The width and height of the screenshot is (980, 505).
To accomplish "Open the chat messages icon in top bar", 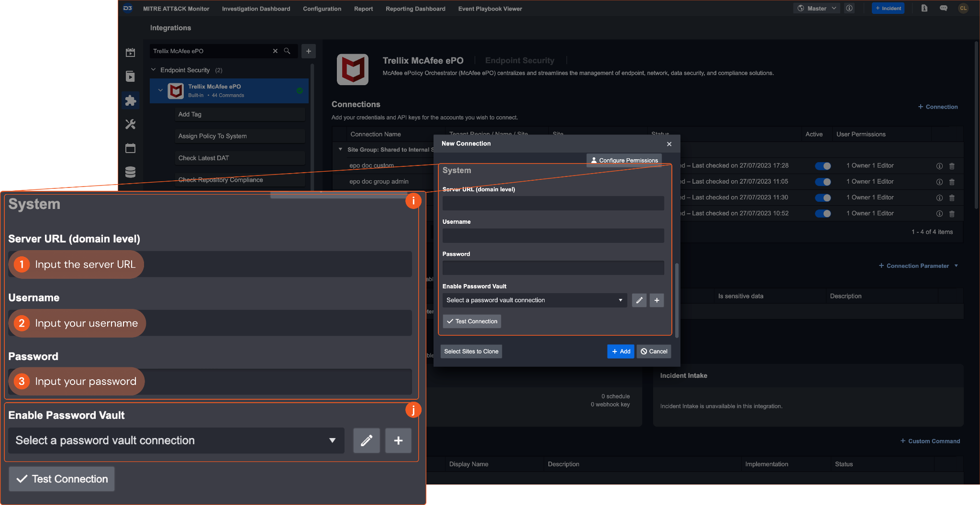I will click(x=943, y=9).
